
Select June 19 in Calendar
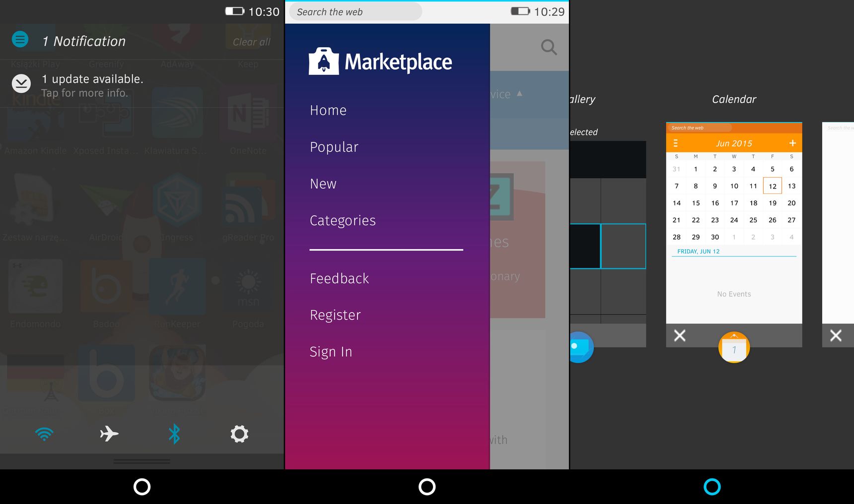pos(773,203)
